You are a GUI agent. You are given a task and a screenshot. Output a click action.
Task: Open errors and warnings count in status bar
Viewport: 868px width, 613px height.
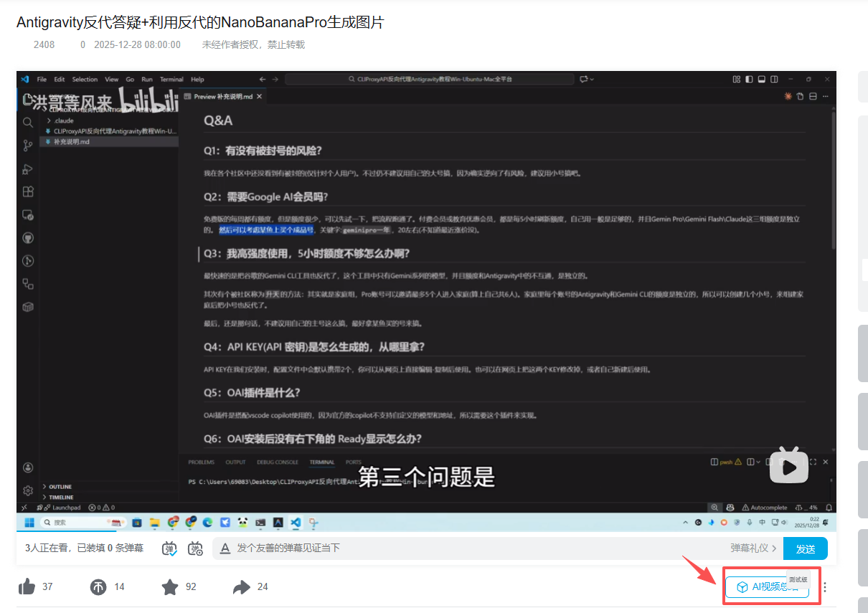(101, 508)
